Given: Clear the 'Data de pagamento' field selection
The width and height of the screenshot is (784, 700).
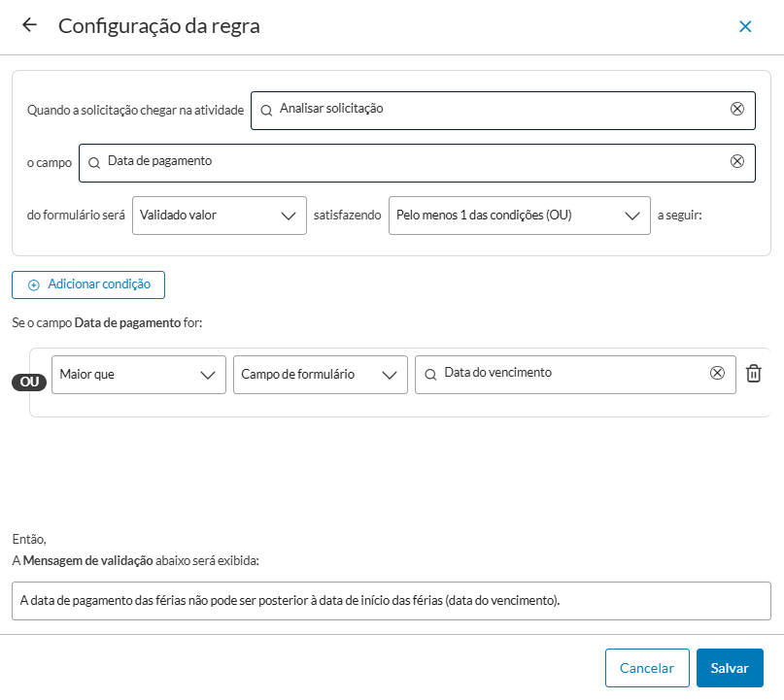Looking at the screenshot, I should click(x=736, y=161).
